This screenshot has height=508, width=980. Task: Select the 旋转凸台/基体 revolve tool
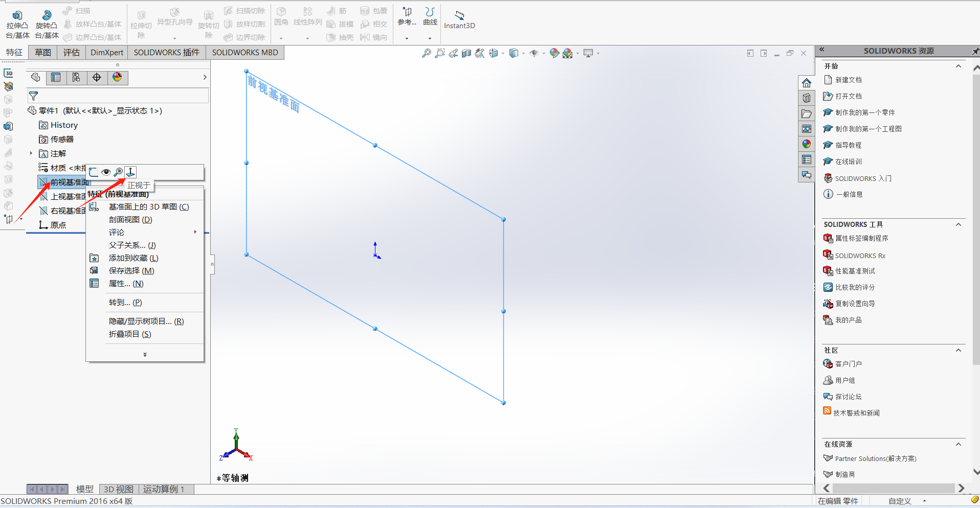[x=47, y=25]
